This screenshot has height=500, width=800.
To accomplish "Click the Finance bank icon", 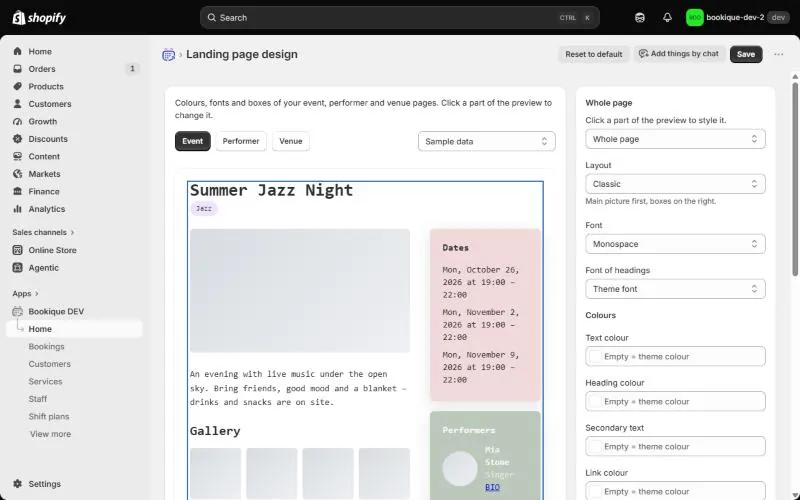I will pos(17,191).
